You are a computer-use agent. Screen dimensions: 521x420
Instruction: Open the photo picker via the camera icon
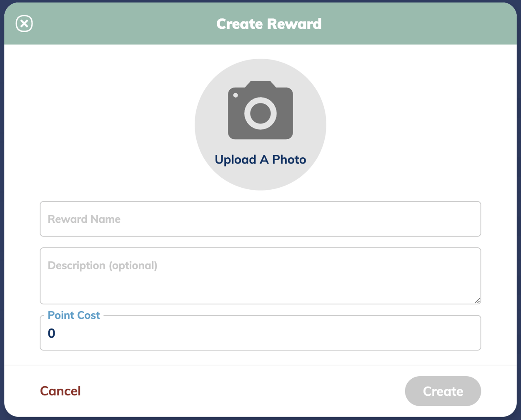pos(260,111)
